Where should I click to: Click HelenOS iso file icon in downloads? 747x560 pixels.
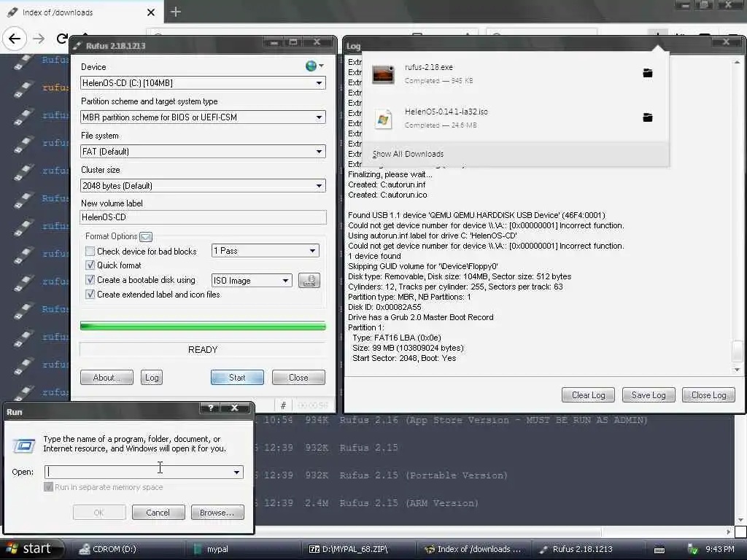(x=383, y=119)
